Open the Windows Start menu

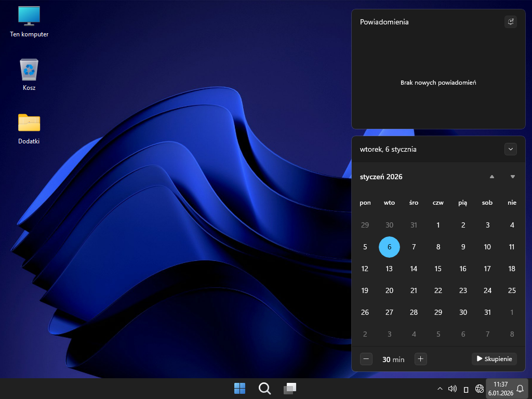(240, 389)
